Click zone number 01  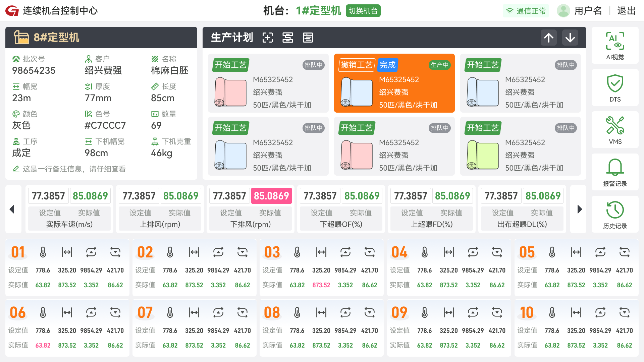click(18, 252)
